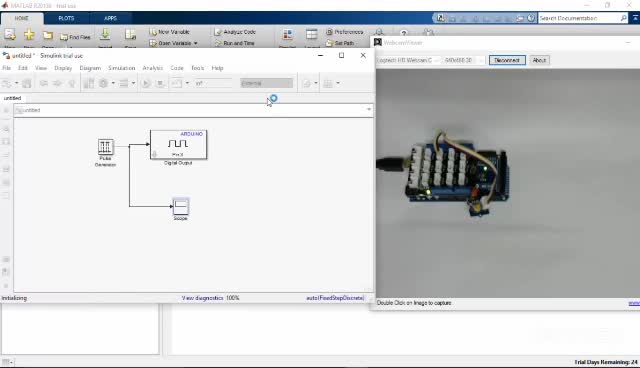This screenshot has width=640, height=368.
Task: Open the Display menu
Action: coord(63,68)
